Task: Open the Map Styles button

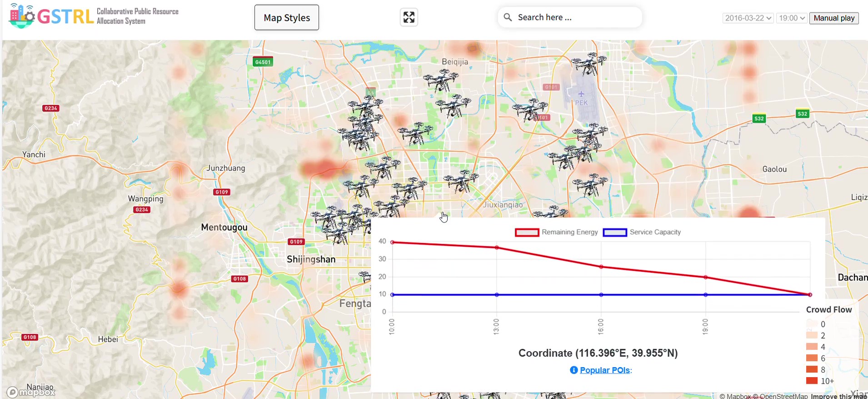Action: pyautogui.click(x=287, y=18)
